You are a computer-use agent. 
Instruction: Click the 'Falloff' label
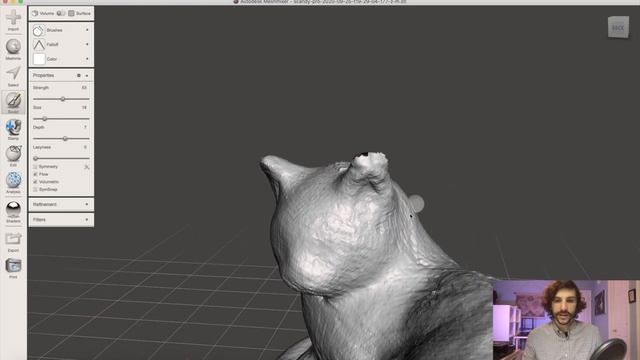52,44
